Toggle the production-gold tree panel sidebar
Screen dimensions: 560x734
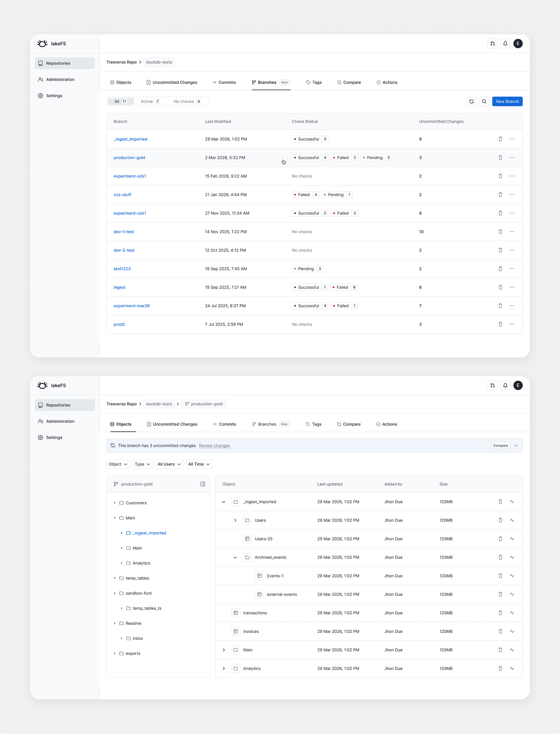203,484
